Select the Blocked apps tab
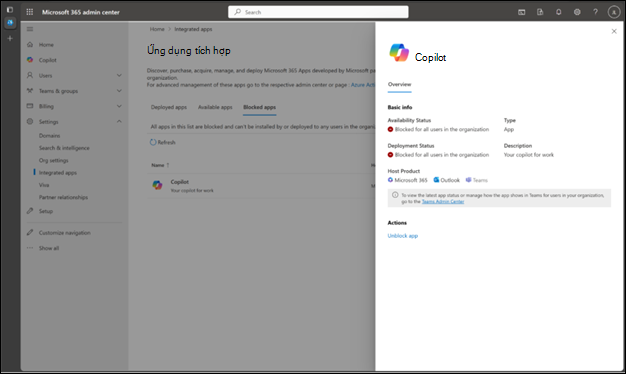 tap(260, 107)
